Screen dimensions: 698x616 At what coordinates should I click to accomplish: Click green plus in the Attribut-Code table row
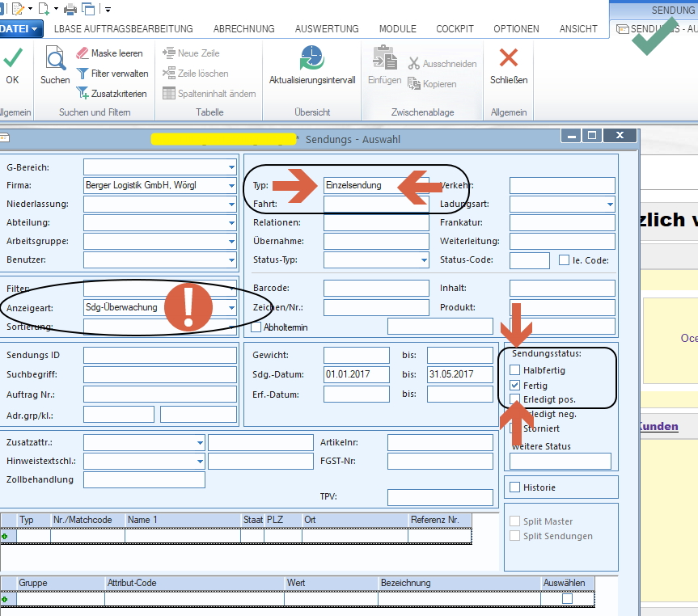coord(5,600)
